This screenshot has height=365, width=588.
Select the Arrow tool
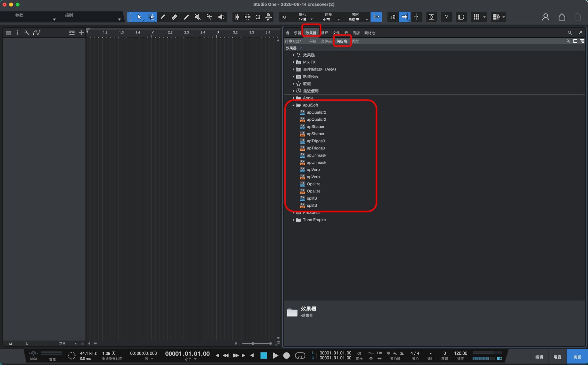click(139, 17)
